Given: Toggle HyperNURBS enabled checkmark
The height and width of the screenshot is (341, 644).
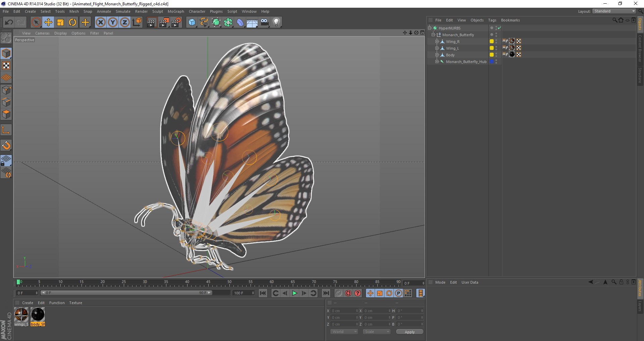Looking at the screenshot, I should tap(499, 28).
